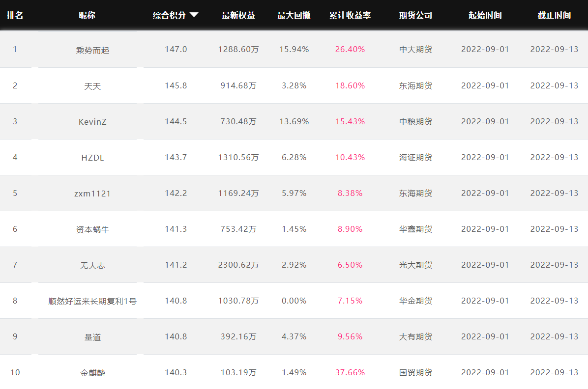The height and width of the screenshot is (389, 588).
Task: Select nickname 无大志
Action: click(92, 265)
